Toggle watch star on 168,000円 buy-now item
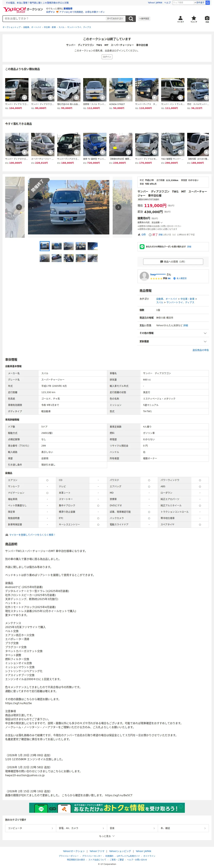Screen dimensions: 214x868 click(76, 152)
